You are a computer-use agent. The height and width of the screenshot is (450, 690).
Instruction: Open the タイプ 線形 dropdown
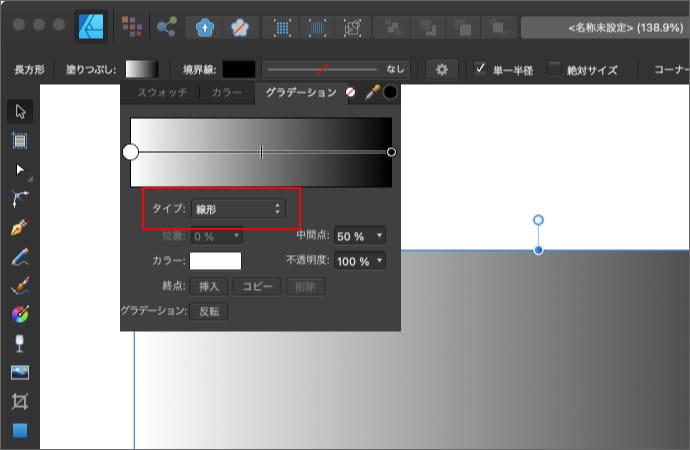coord(238,209)
